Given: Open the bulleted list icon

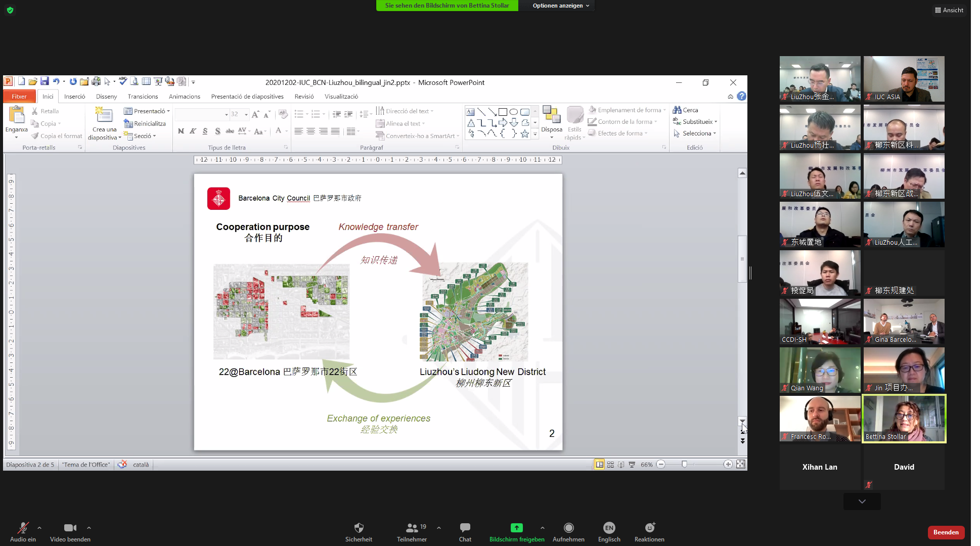Looking at the screenshot, I should 299,114.
